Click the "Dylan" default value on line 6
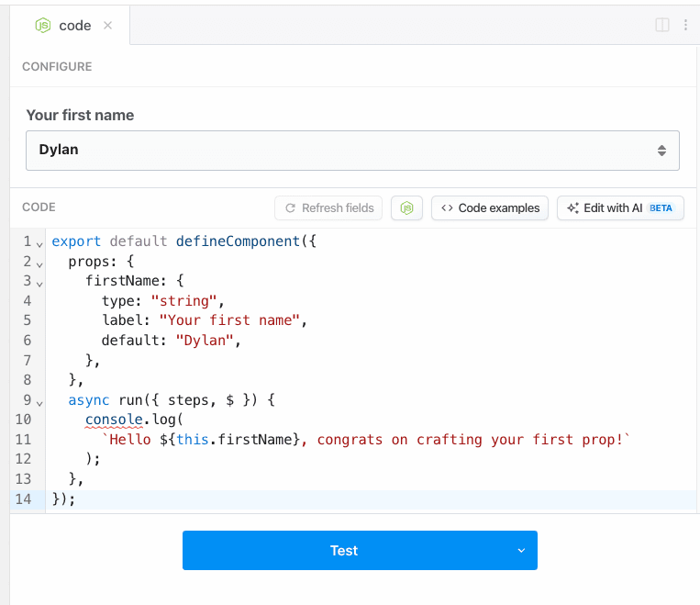Screen dimensions: 700x605 [x=205, y=341]
